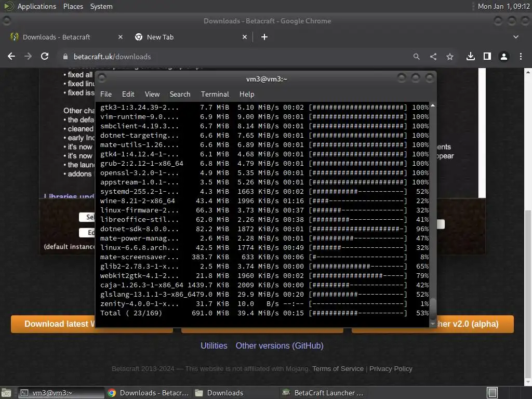Screen dimensions: 532x399
Task: Switch to vm3@vm3 terminal in taskbar
Action: 61,393
